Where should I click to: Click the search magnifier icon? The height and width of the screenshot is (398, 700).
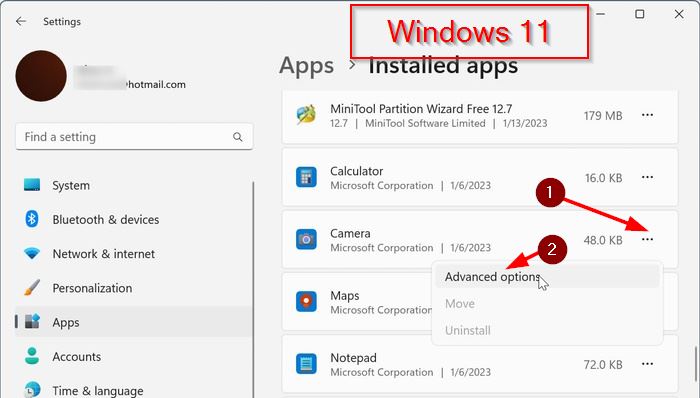pyautogui.click(x=238, y=137)
